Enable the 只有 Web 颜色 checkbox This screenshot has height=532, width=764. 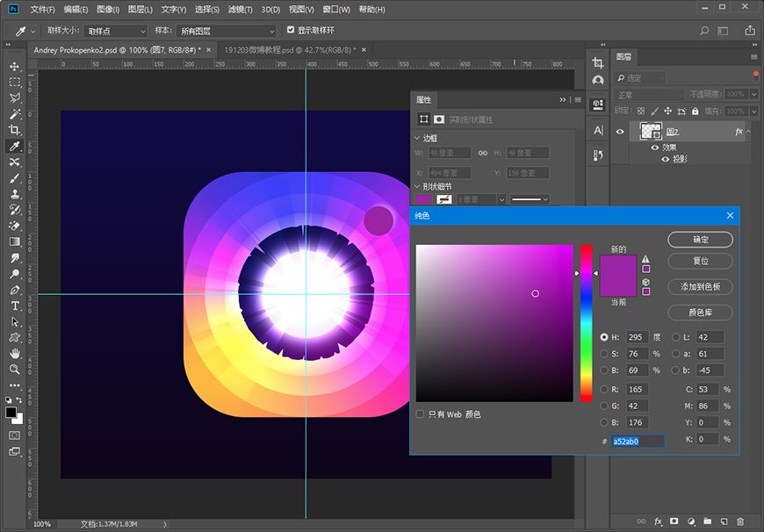click(x=420, y=414)
